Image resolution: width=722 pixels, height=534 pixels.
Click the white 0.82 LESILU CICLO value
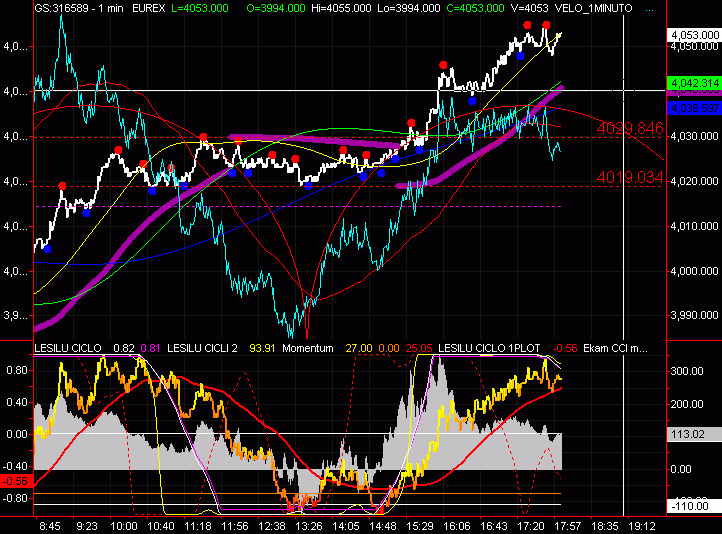point(123,348)
